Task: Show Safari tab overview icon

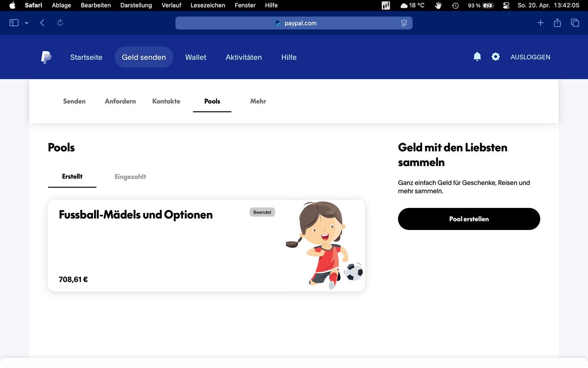Action: tap(575, 23)
